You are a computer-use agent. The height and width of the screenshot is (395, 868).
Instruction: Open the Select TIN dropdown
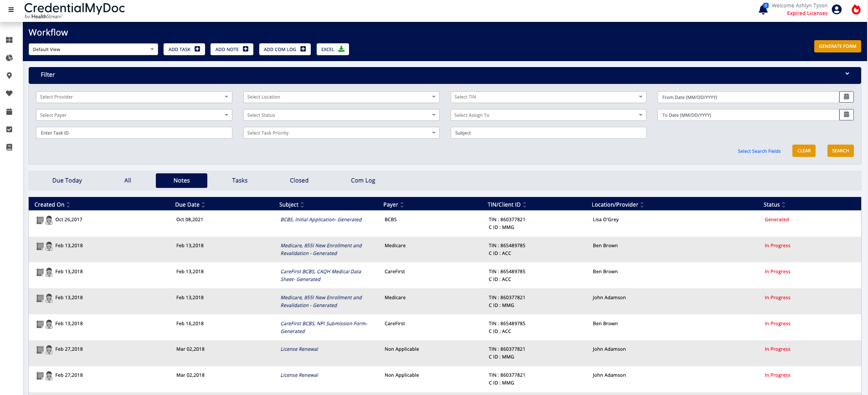coord(548,97)
